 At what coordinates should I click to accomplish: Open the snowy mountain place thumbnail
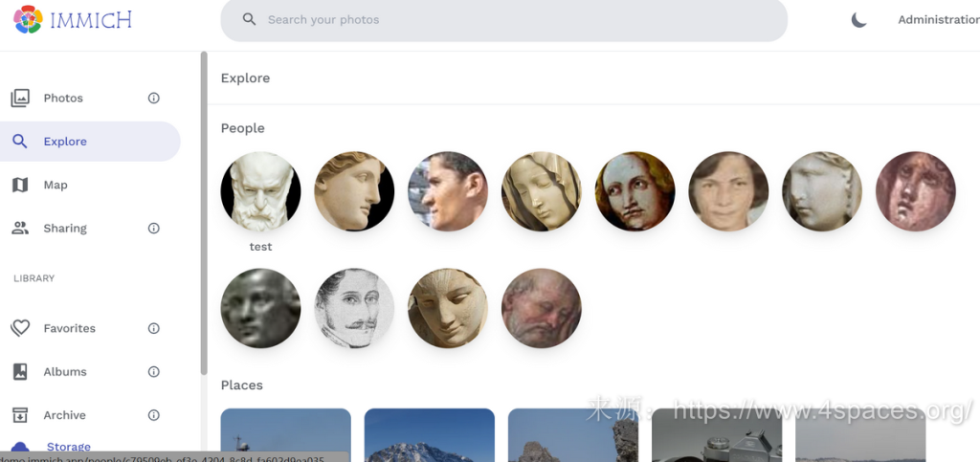pyautogui.click(x=429, y=435)
